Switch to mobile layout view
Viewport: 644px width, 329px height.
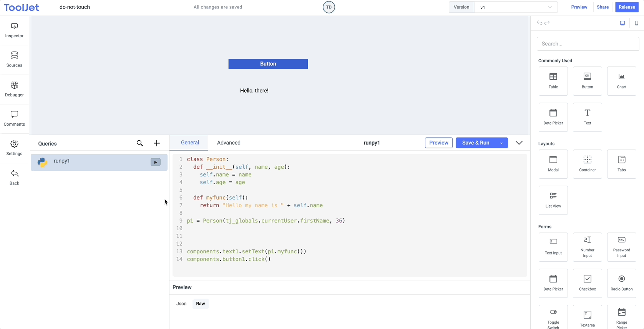[x=636, y=23]
